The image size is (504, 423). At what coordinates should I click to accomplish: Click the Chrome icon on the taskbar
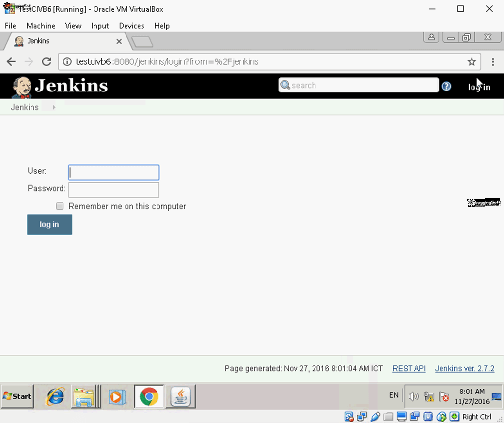click(x=149, y=396)
